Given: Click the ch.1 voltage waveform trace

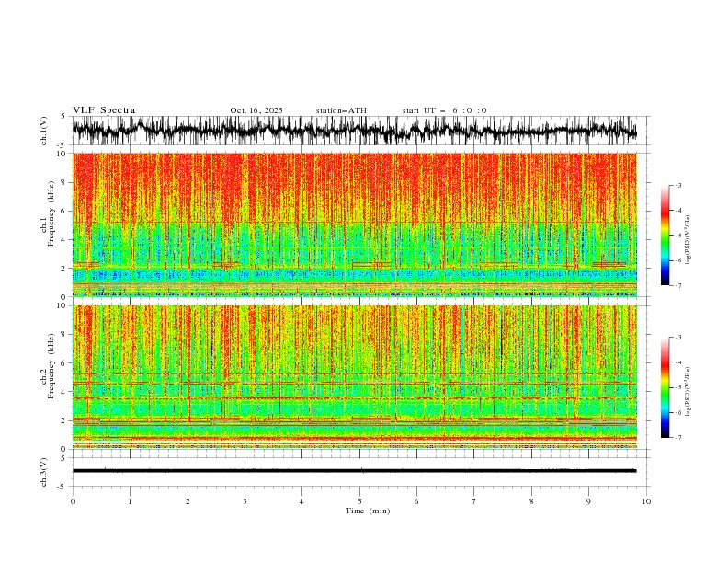Looking at the screenshot, I should [355, 131].
